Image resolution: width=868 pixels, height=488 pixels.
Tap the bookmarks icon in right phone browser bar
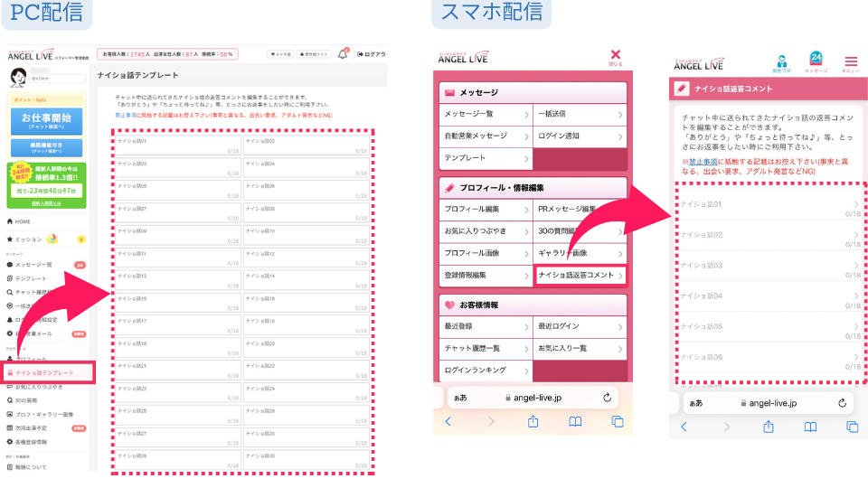click(x=810, y=427)
